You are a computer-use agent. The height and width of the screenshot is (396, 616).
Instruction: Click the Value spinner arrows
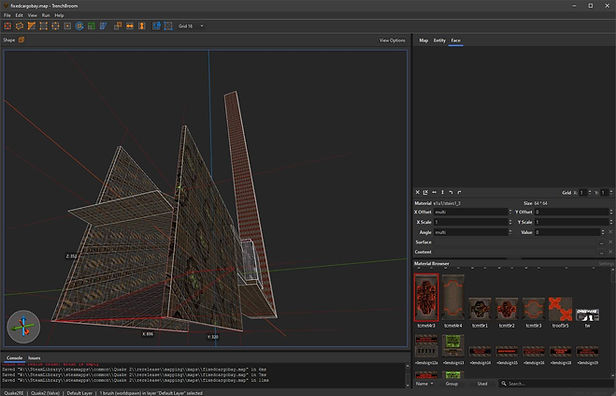coord(603,232)
